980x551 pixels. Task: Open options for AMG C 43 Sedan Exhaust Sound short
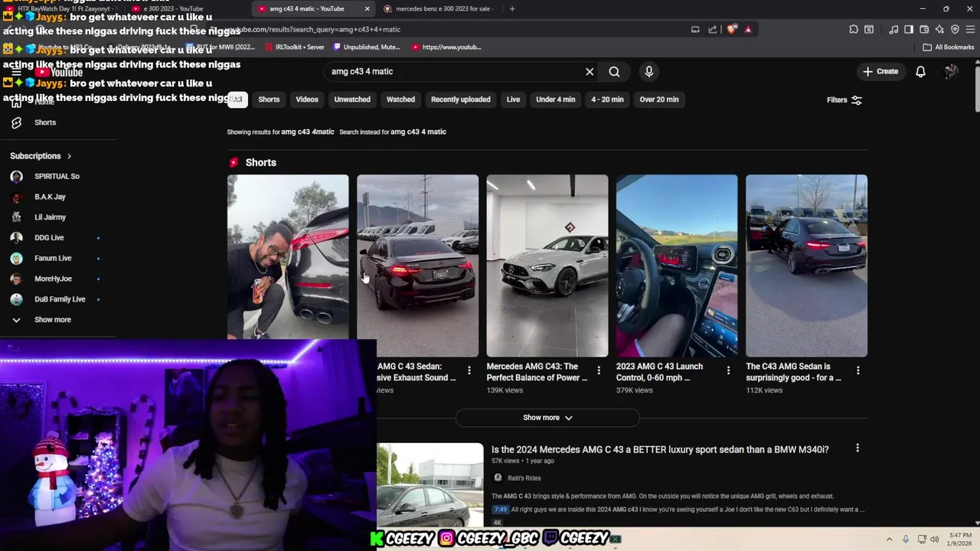click(x=469, y=370)
